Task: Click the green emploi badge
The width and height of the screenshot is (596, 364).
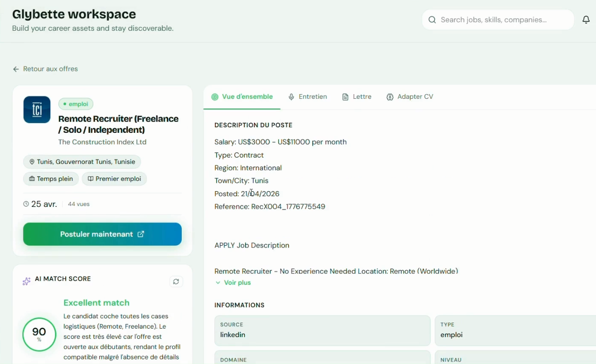Action: pyautogui.click(x=76, y=104)
